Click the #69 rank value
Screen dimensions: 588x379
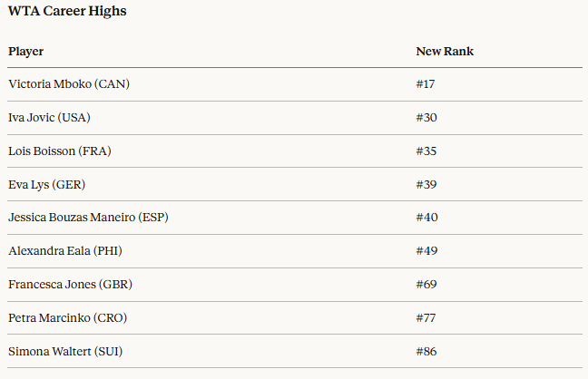pos(426,285)
